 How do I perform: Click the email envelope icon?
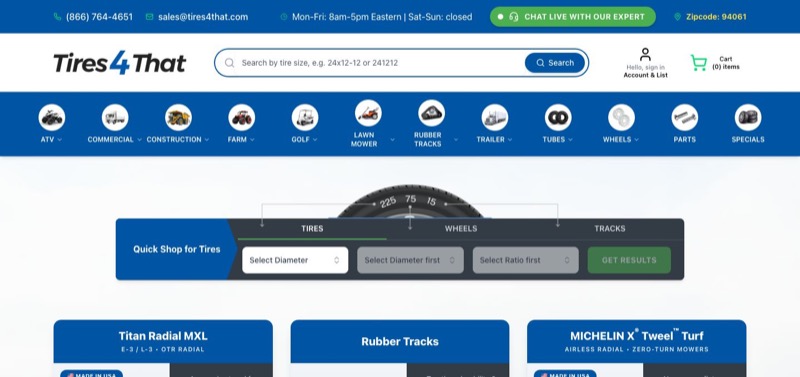[149, 17]
